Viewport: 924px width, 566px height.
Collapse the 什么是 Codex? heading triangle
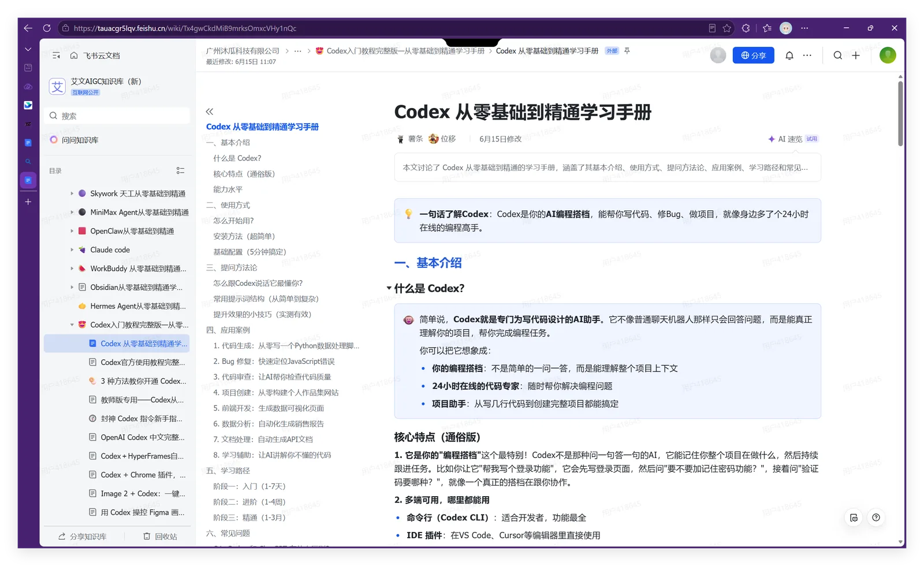click(389, 288)
